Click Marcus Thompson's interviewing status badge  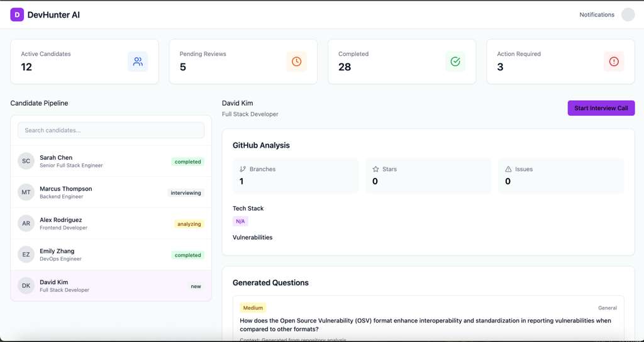(186, 193)
